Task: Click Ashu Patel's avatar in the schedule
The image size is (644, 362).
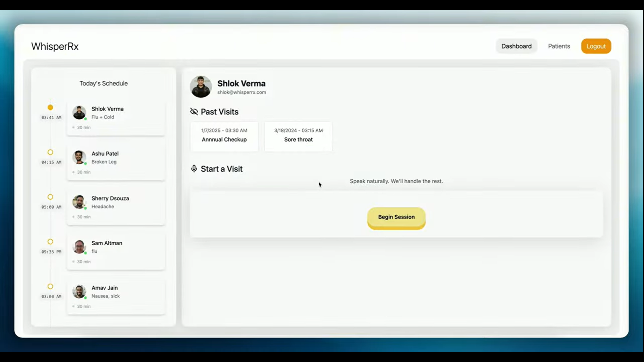Action: [x=79, y=157]
